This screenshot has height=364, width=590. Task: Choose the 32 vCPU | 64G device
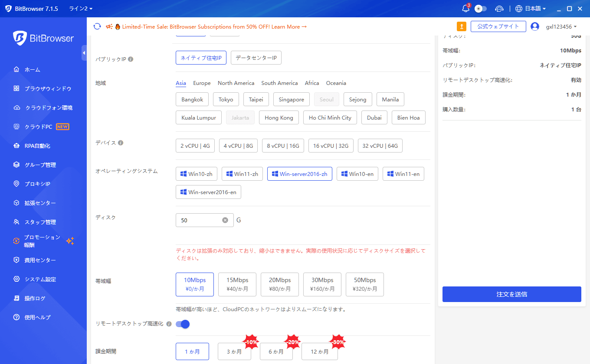point(380,146)
